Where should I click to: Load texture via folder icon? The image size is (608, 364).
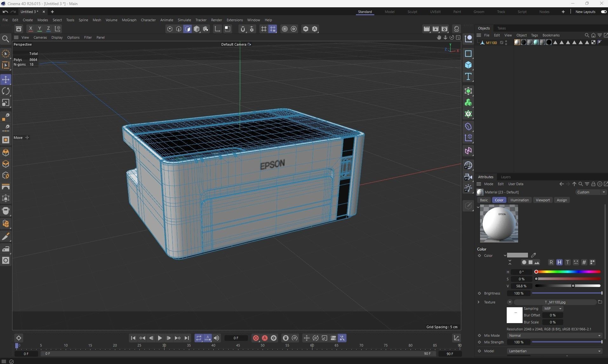tap(600, 302)
